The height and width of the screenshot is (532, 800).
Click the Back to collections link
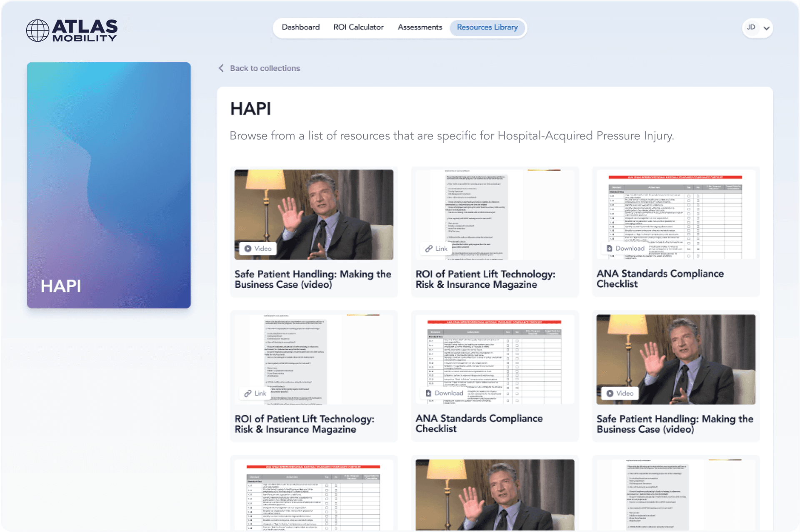click(265, 68)
